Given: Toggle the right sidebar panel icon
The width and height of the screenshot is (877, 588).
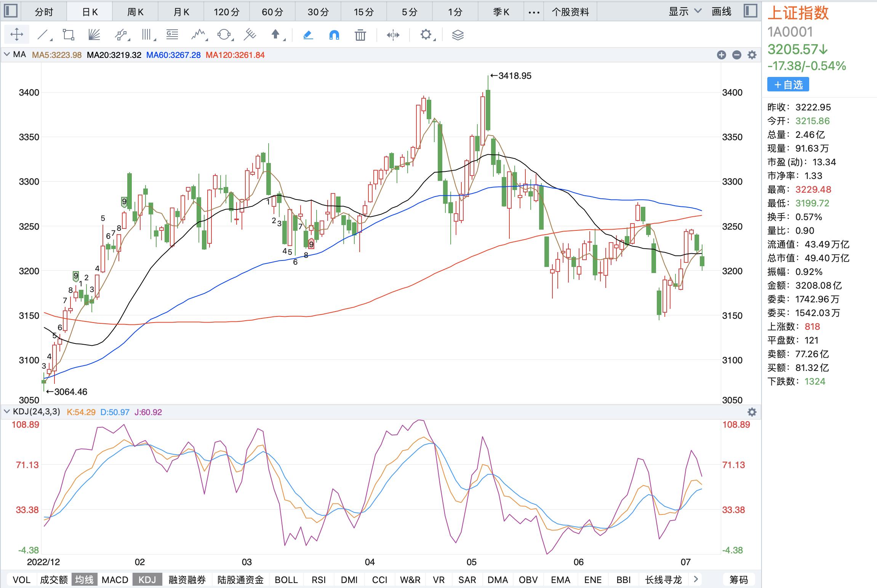Looking at the screenshot, I should pos(750,11).
